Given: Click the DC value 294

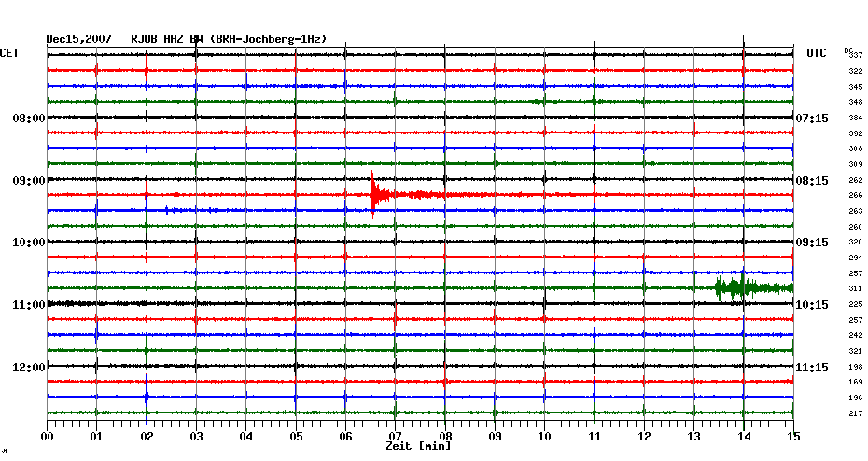Looking at the screenshot, I should 856,258.
